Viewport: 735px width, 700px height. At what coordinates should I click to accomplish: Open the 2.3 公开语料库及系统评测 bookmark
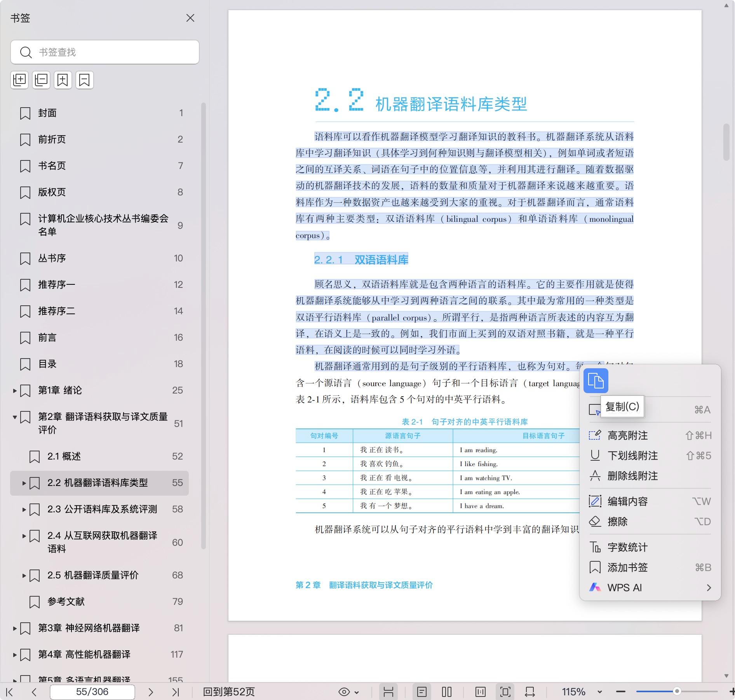tap(102, 509)
